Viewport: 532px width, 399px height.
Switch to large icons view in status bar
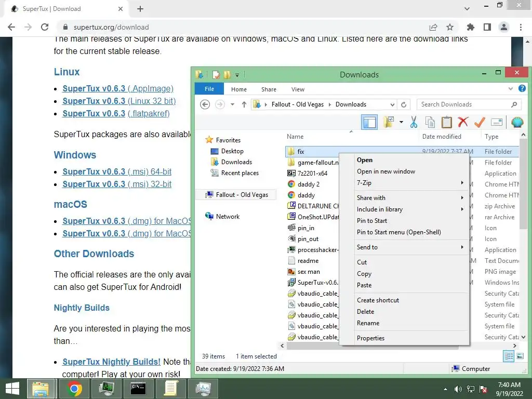coord(520,356)
